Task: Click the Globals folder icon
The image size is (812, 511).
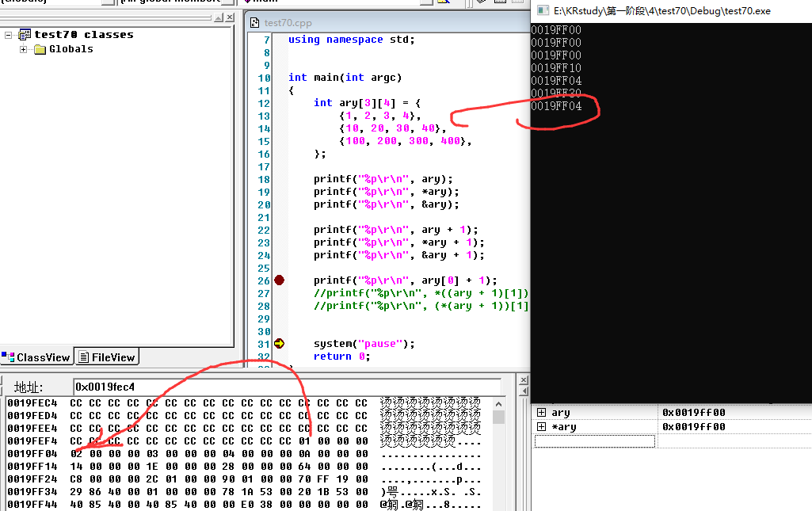Action: (40, 49)
